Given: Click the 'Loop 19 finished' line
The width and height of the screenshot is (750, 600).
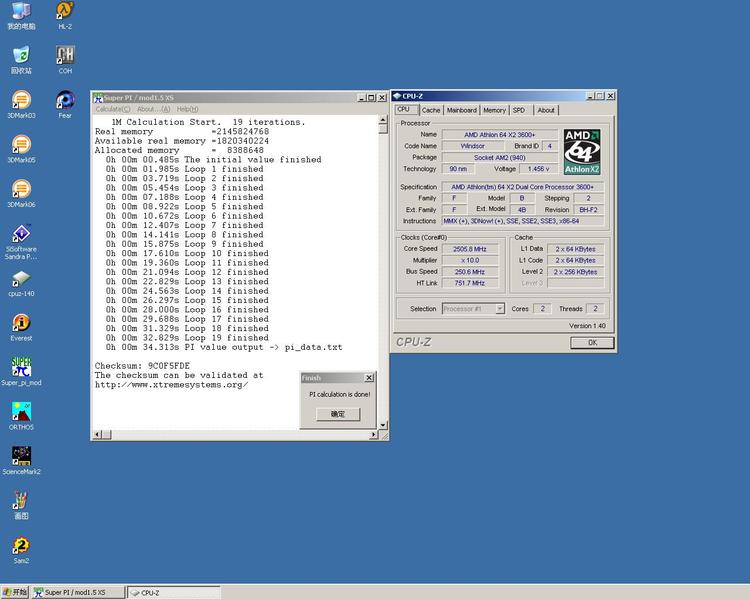Looking at the screenshot, I should pos(185,338).
